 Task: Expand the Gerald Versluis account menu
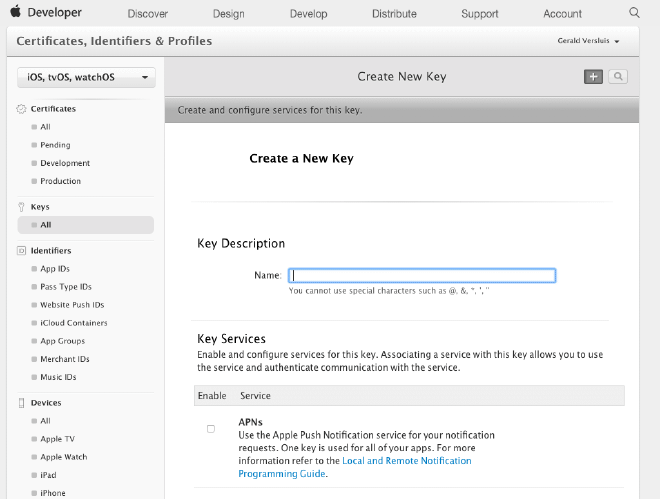click(x=588, y=41)
